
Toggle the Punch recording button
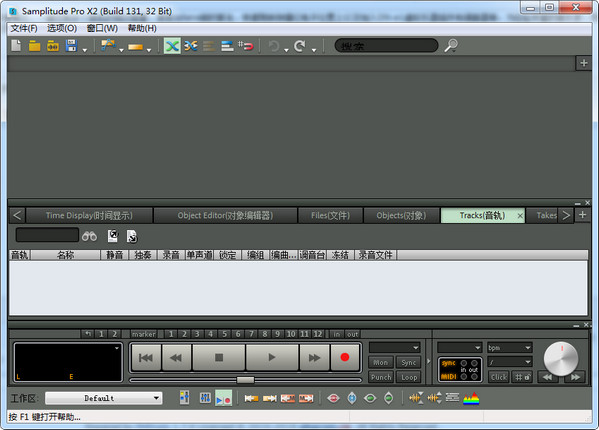[381, 377]
